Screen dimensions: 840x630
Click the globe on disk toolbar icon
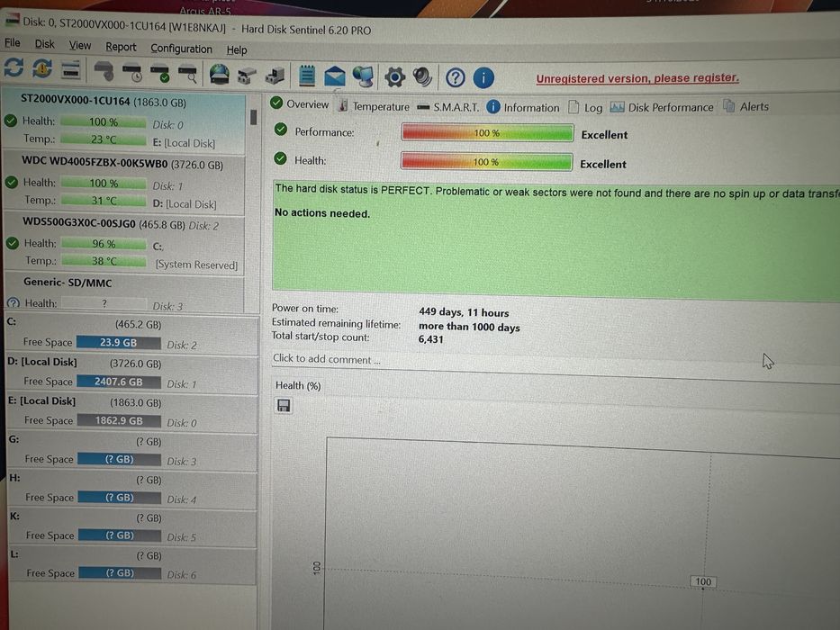pyautogui.click(x=219, y=75)
